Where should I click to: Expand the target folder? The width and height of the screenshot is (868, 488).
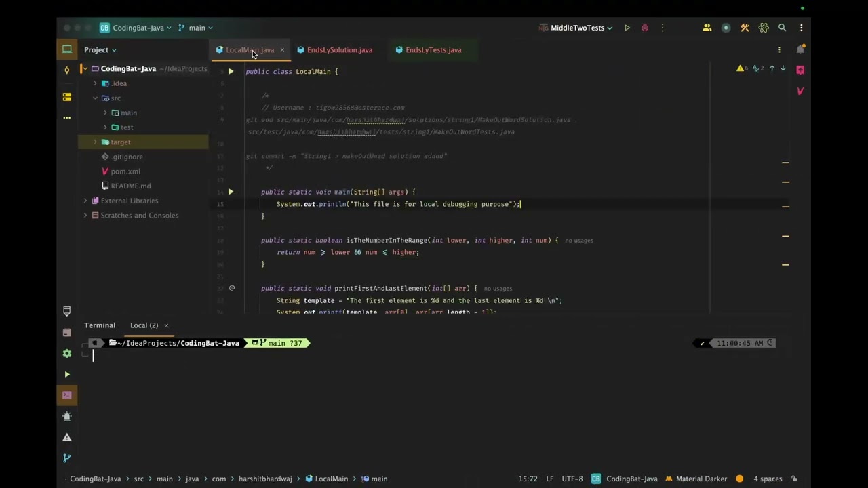(95, 142)
